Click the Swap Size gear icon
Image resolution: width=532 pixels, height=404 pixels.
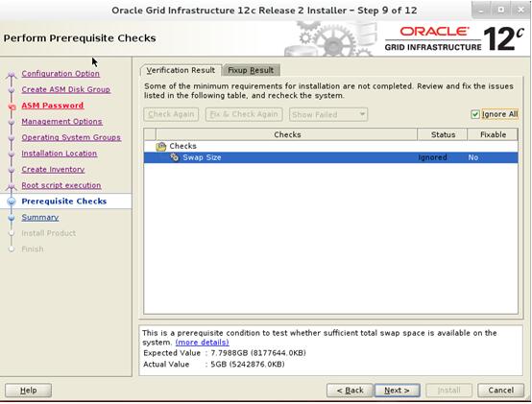[x=175, y=157]
